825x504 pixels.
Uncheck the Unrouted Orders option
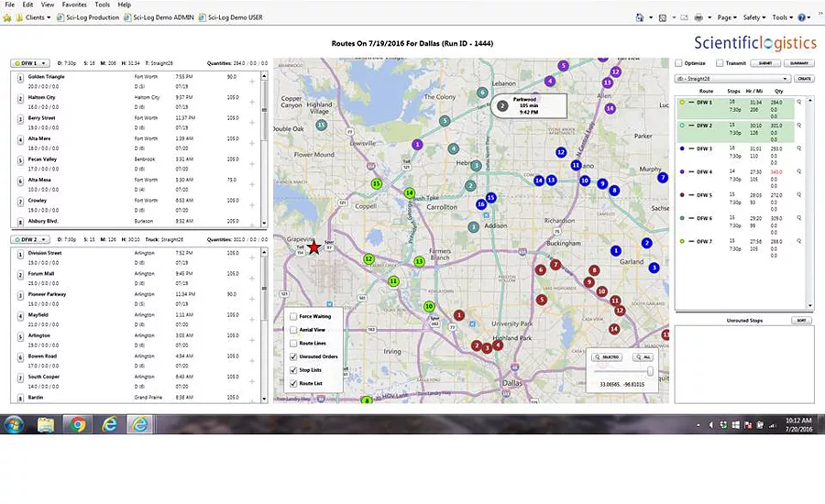pyautogui.click(x=293, y=356)
